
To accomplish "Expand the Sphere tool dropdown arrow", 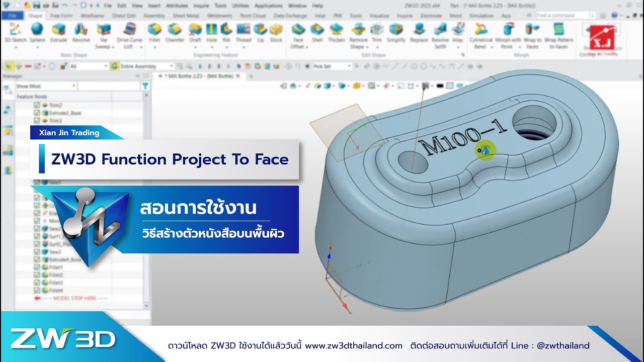I will [37, 47].
